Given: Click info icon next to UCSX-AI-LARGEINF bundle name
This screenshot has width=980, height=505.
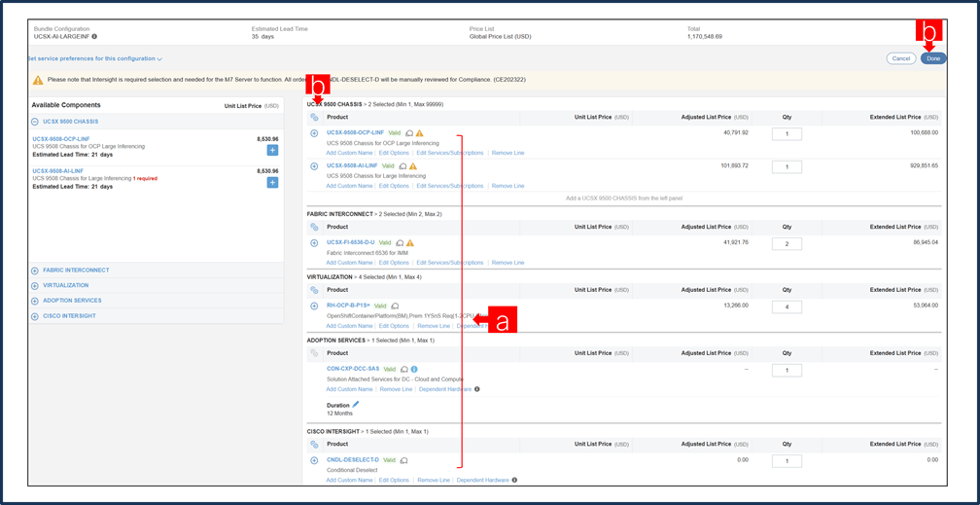Looking at the screenshot, I should (94, 36).
